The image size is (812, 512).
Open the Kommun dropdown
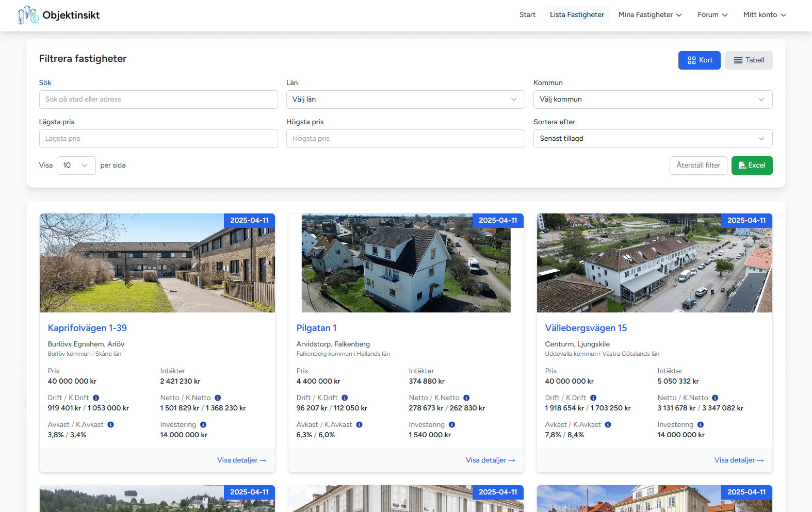coord(653,100)
